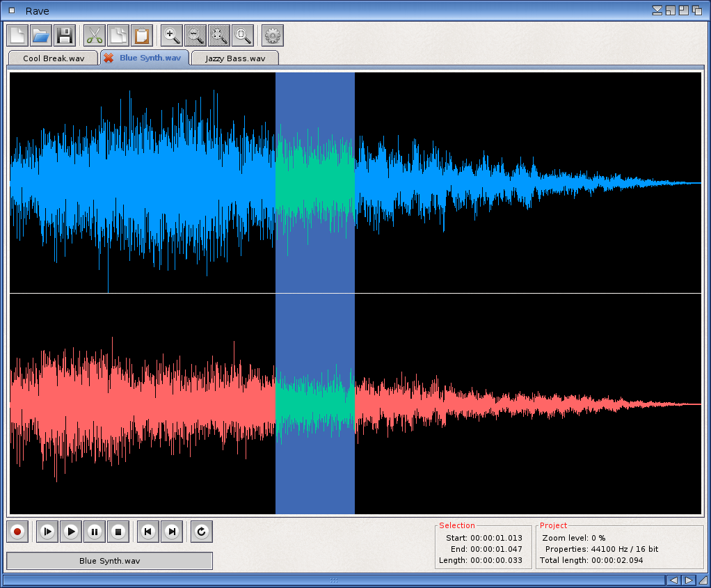Switch to the Cool Break.wav tab
Image resolution: width=711 pixels, height=588 pixels.
click(54, 58)
